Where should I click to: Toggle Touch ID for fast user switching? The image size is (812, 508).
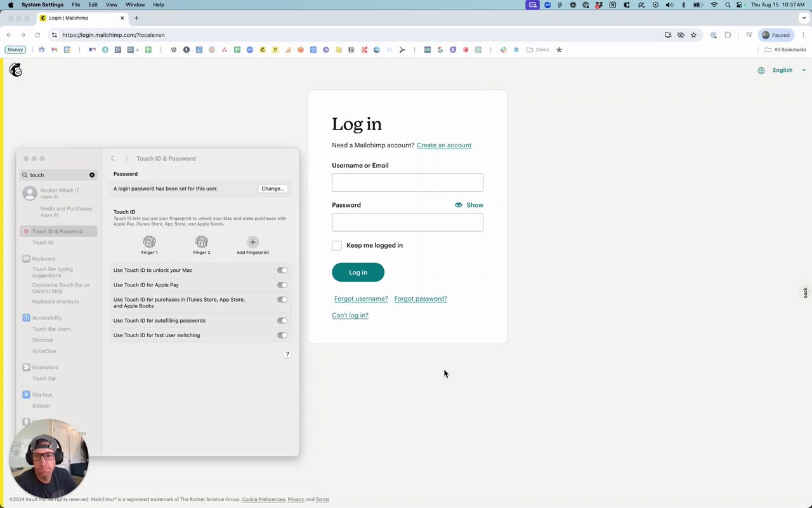(282, 335)
